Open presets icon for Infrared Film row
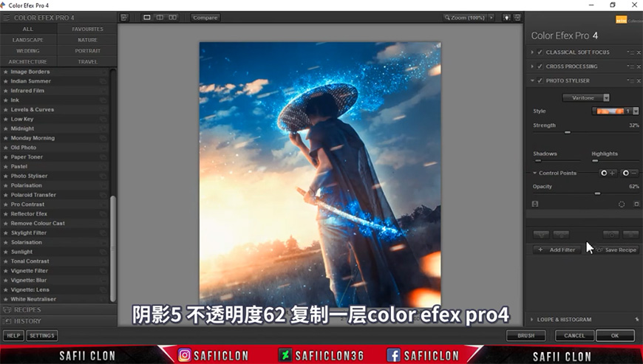The image size is (643, 364). coord(103,91)
